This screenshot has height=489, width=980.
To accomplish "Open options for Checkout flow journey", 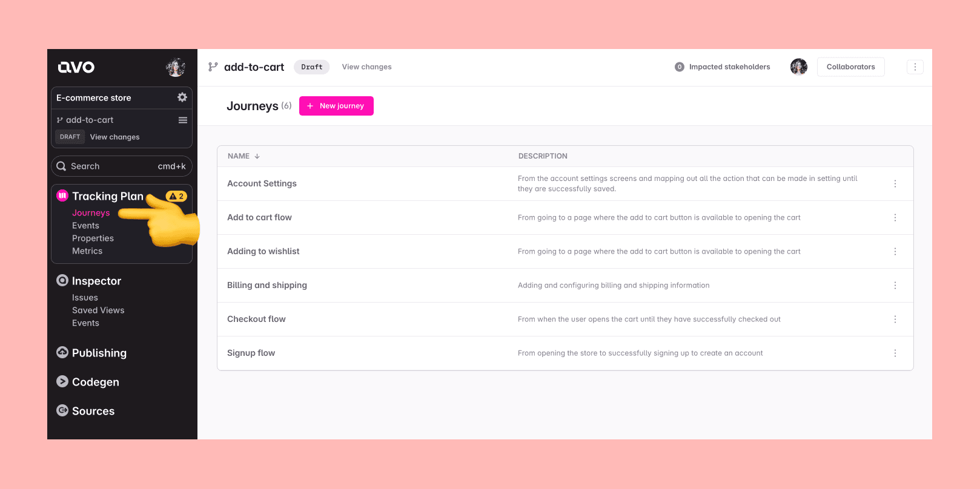I will [x=895, y=320].
